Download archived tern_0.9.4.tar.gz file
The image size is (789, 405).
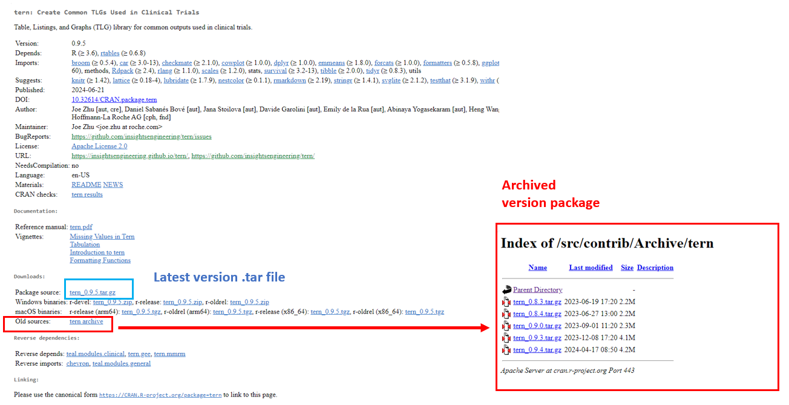[x=537, y=350]
